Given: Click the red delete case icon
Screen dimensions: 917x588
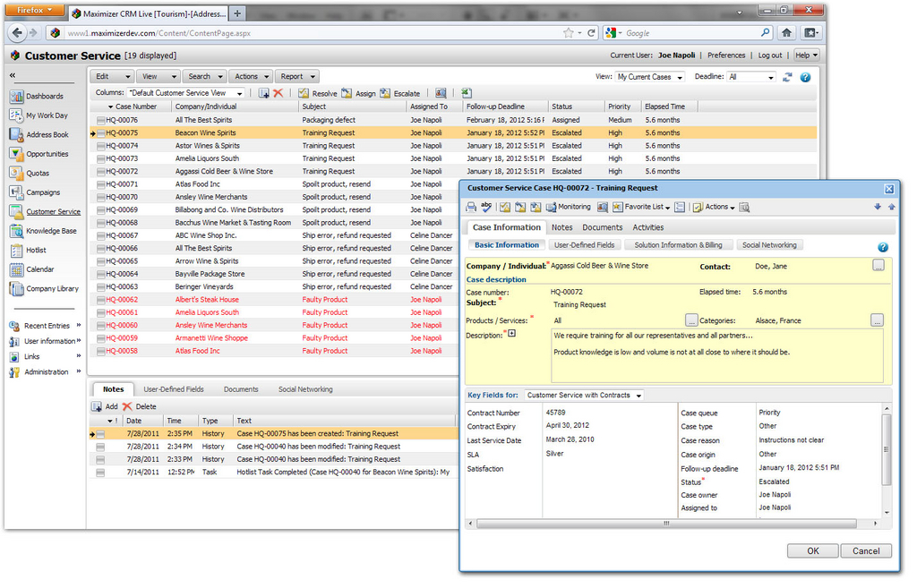Looking at the screenshot, I should click(x=279, y=93).
